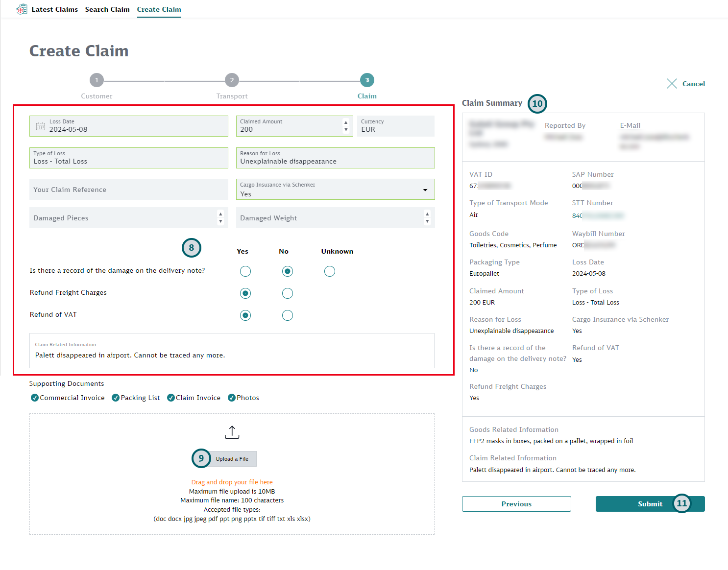Select Unknown for the delivery note question
This screenshot has width=728, height=570.
[x=329, y=271]
